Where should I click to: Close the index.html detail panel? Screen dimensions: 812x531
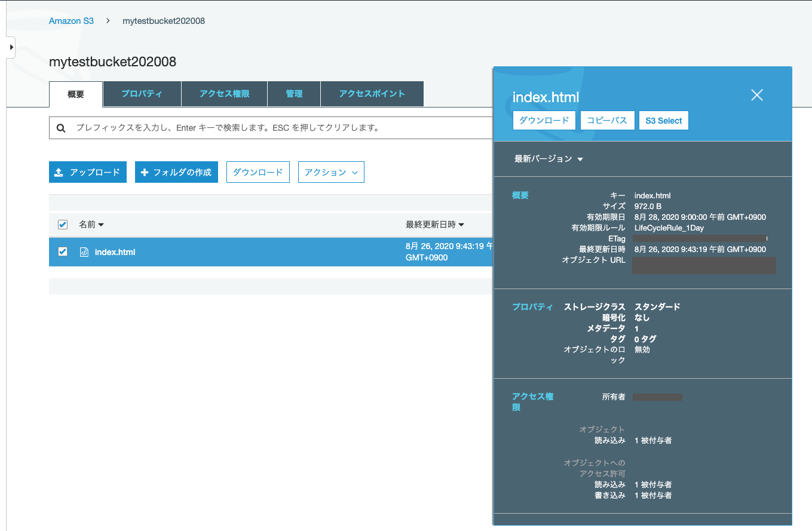pos(756,94)
